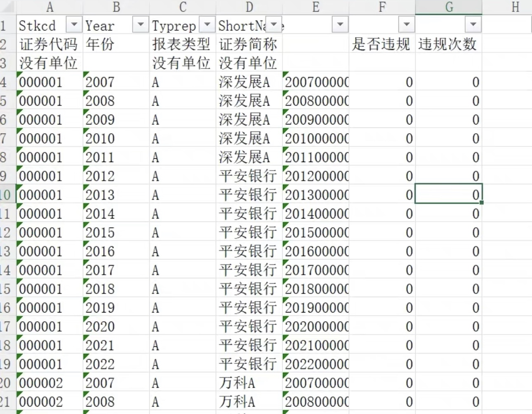Open the ShortName column filter dropdown
The height and width of the screenshot is (414, 532).
[x=274, y=25]
